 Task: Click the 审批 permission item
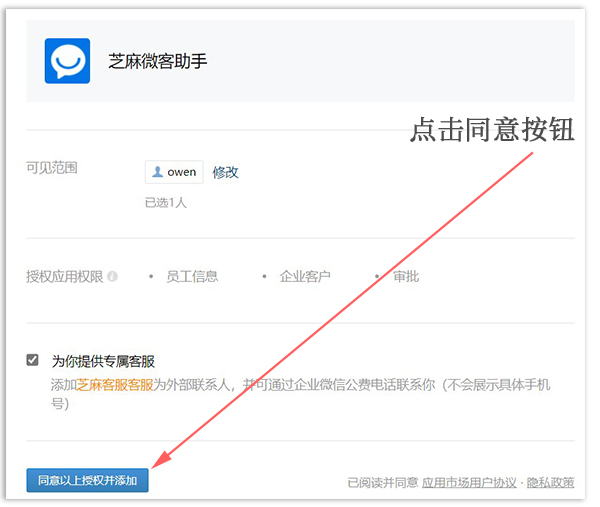(x=406, y=276)
